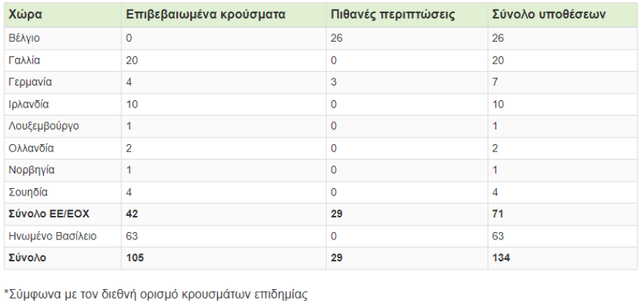Screen dimensions: 644x303
Task: Select the Σουηδία row label
Action: [x=28, y=192]
